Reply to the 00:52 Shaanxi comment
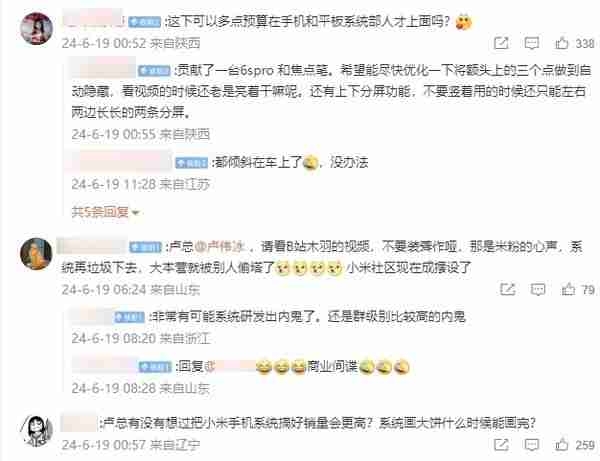The image size is (600, 461). [532, 43]
